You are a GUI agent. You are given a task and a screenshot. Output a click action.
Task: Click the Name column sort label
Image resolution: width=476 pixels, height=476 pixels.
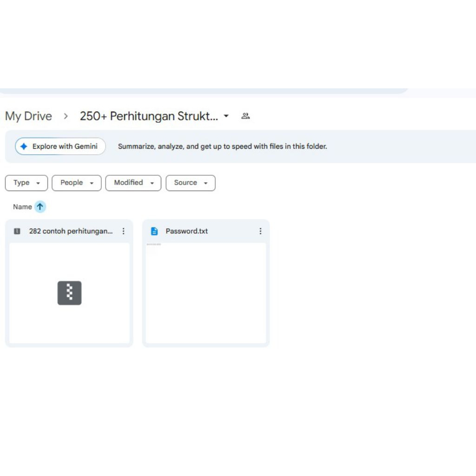[x=22, y=207]
